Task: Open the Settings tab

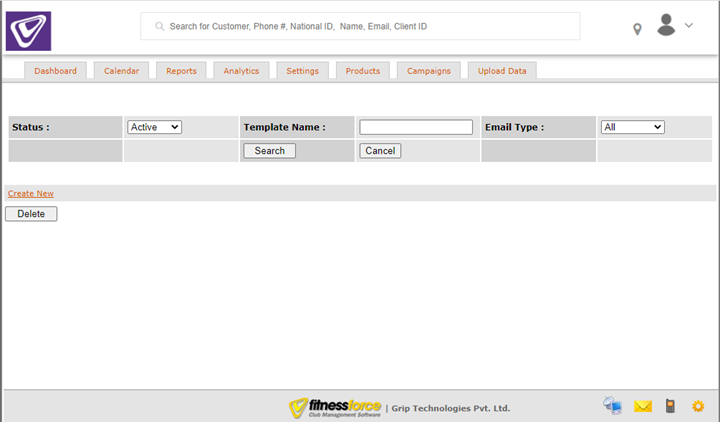Action: click(x=302, y=71)
